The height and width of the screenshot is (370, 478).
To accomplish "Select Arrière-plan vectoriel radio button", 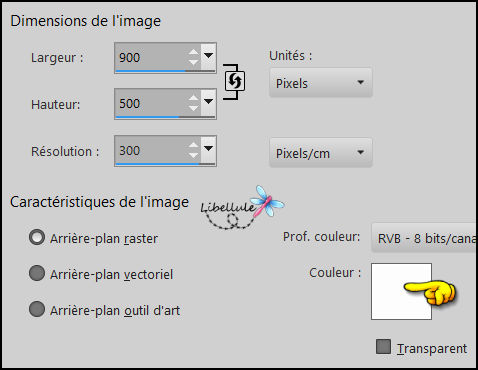I will (37, 273).
